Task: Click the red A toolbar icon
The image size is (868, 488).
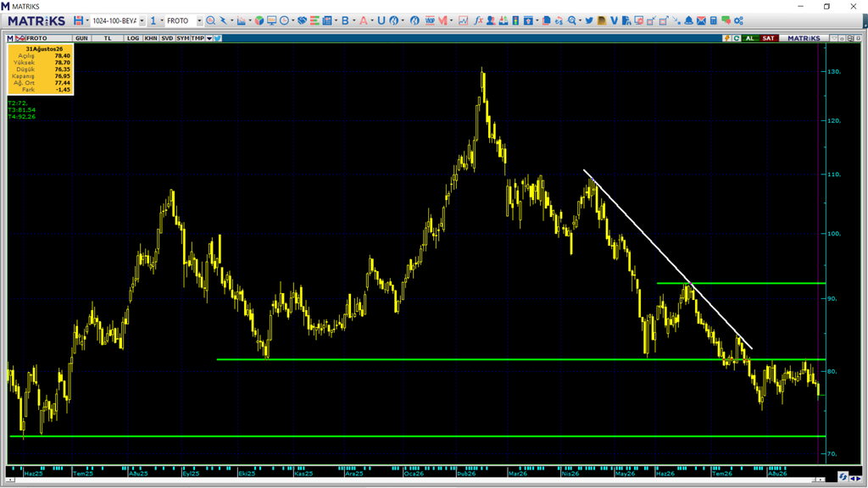Action: click(x=363, y=20)
